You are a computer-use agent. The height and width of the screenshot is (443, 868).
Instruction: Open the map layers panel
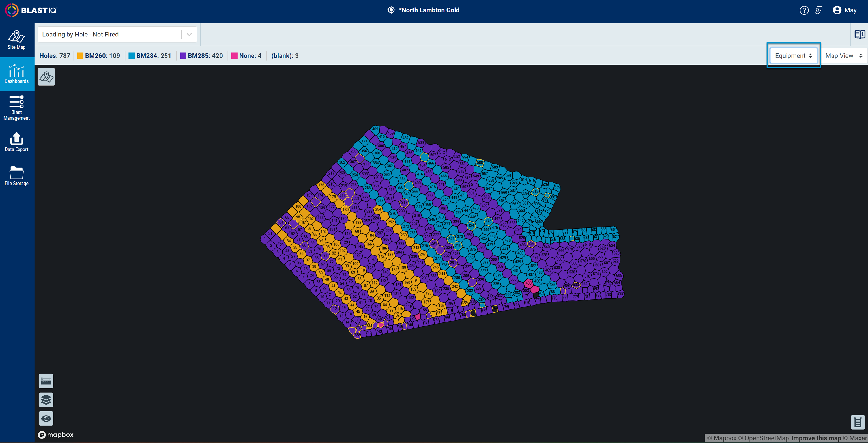[46, 399]
